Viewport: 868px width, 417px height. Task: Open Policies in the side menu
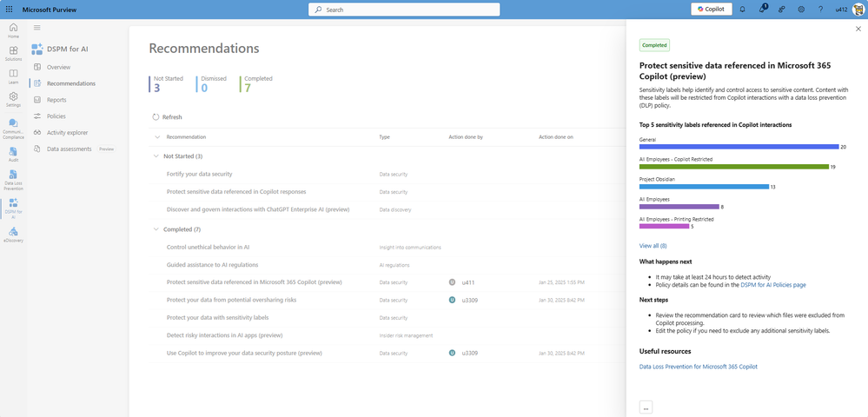pyautogui.click(x=56, y=116)
